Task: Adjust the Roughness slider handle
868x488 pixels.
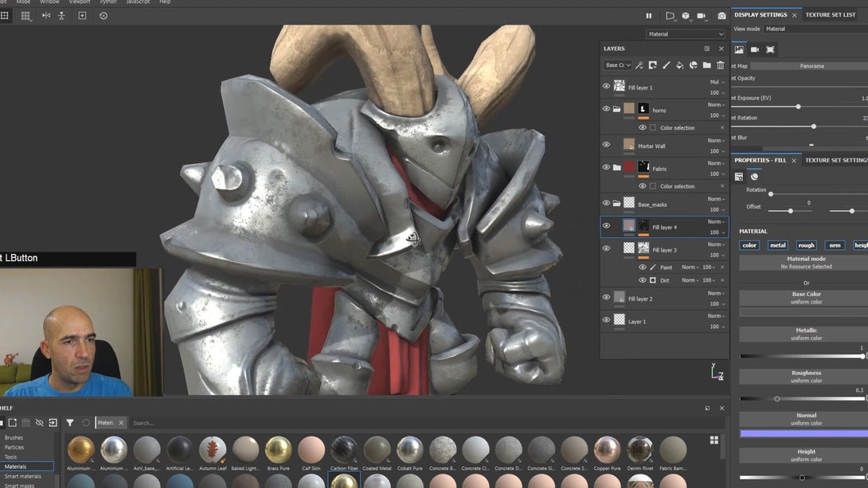Action: pos(777,398)
